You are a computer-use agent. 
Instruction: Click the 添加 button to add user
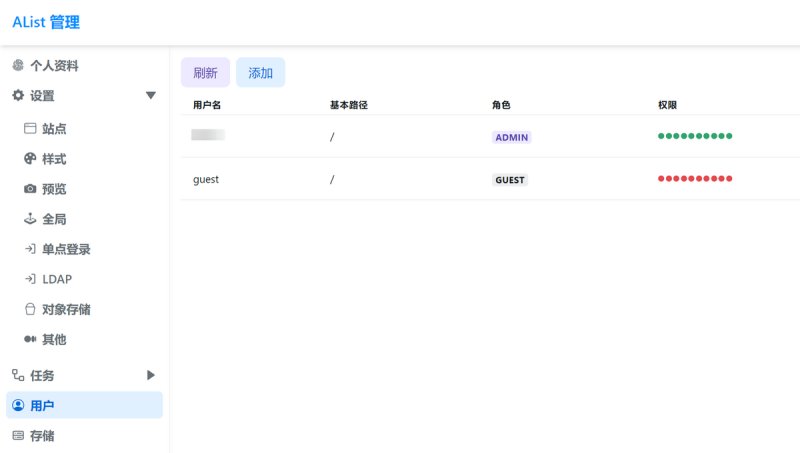click(260, 72)
